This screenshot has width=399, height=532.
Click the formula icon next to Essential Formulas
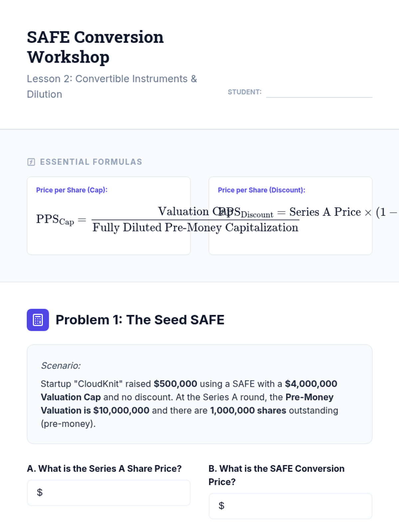31,162
